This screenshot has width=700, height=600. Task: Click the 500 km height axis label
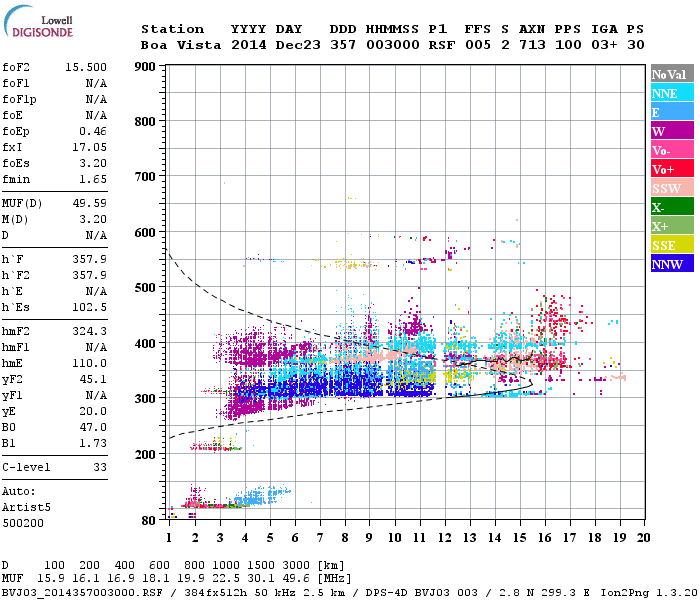click(145, 288)
